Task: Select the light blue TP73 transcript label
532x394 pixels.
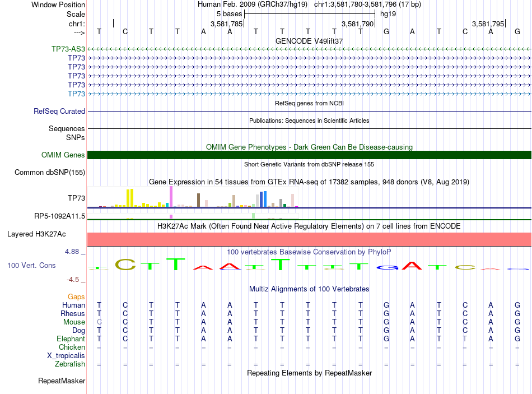Action: pyautogui.click(x=76, y=94)
